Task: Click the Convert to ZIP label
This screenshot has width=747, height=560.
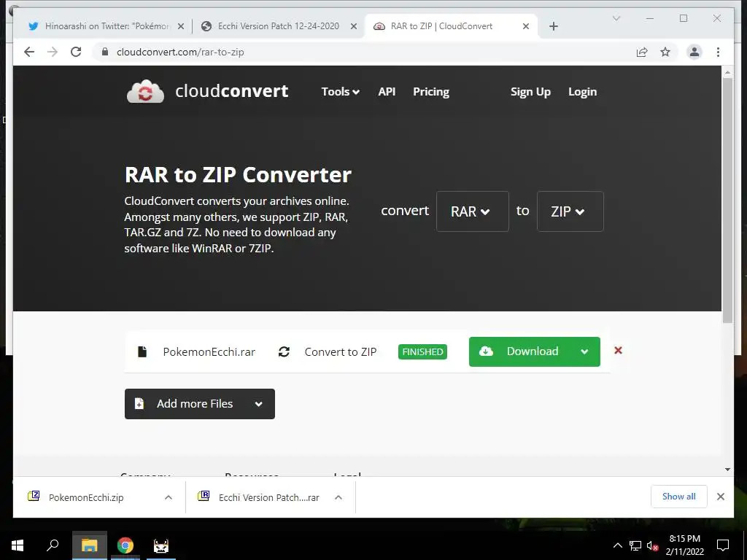Action: pos(341,352)
